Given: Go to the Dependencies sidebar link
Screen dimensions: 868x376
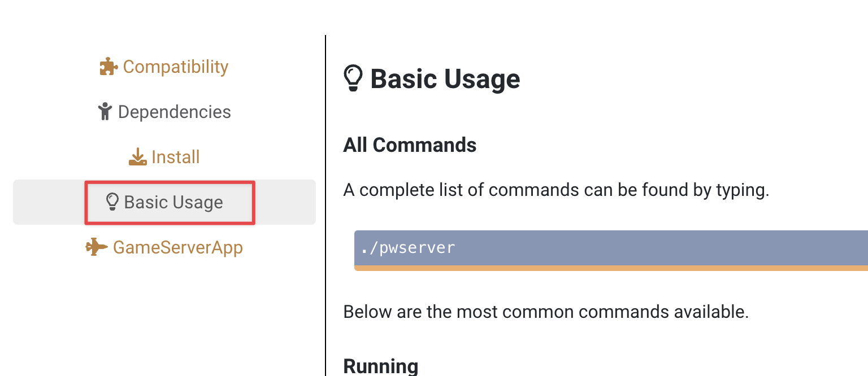Looking at the screenshot, I should tap(174, 112).
